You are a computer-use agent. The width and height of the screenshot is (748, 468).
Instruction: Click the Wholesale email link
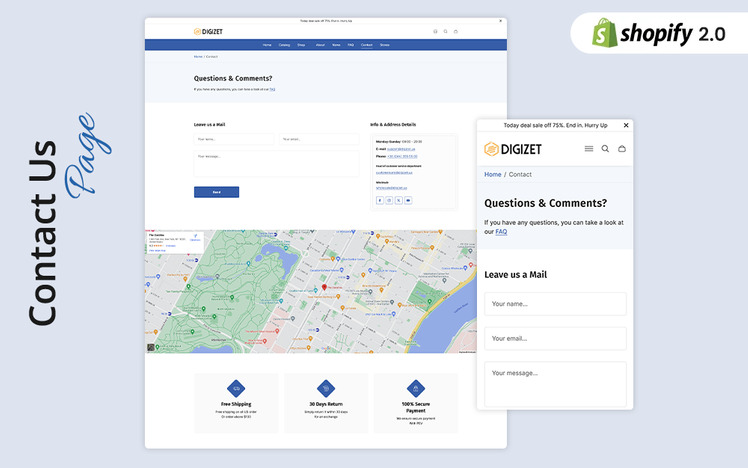tap(391, 188)
